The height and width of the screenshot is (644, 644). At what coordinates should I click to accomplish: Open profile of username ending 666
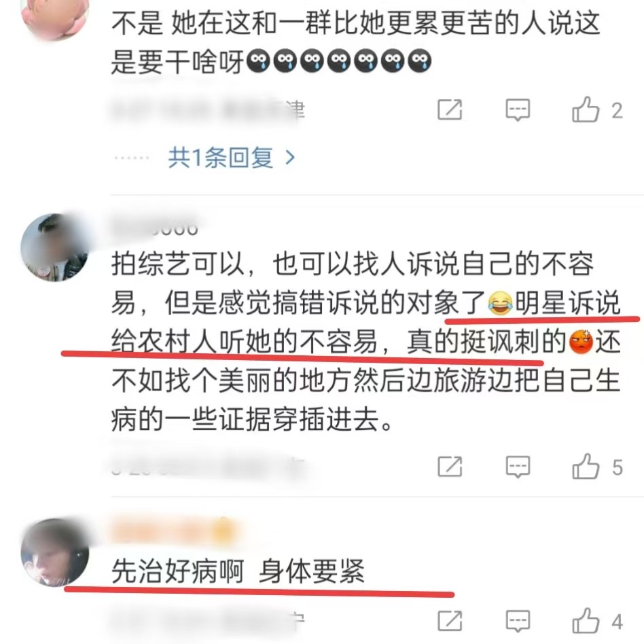click(156, 227)
